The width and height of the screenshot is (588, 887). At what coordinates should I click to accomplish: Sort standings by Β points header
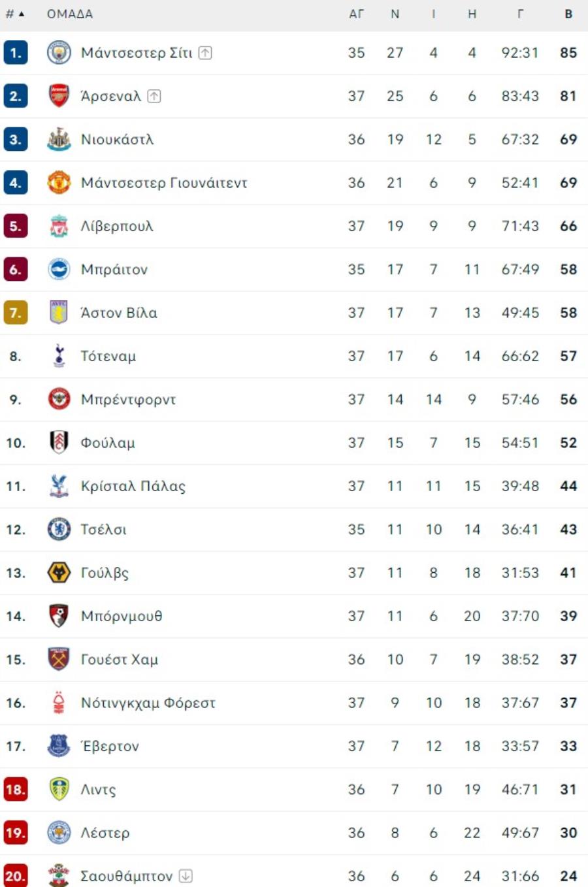click(x=568, y=14)
